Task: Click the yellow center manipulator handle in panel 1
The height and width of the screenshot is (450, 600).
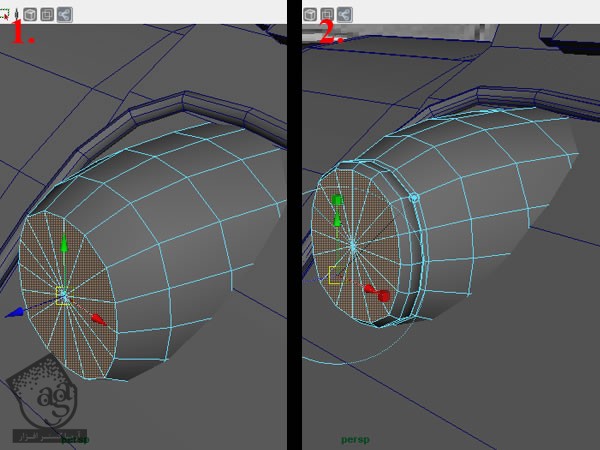Action: [x=62, y=296]
